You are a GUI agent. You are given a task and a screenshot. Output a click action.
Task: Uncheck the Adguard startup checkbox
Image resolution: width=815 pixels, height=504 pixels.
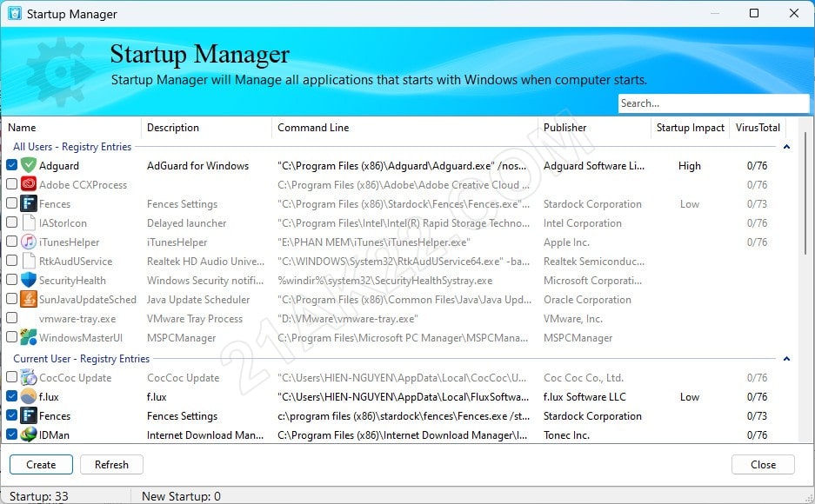click(x=11, y=165)
